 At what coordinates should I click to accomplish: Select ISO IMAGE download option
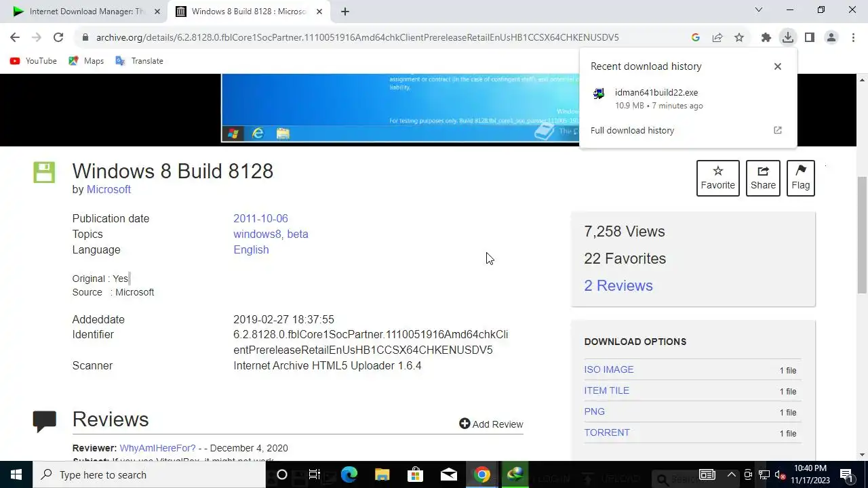[x=609, y=369]
